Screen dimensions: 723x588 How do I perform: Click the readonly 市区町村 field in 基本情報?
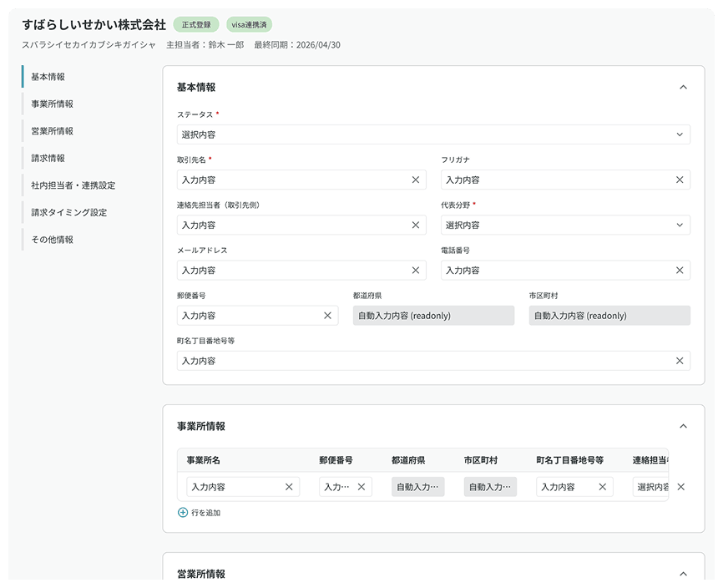(609, 316)
